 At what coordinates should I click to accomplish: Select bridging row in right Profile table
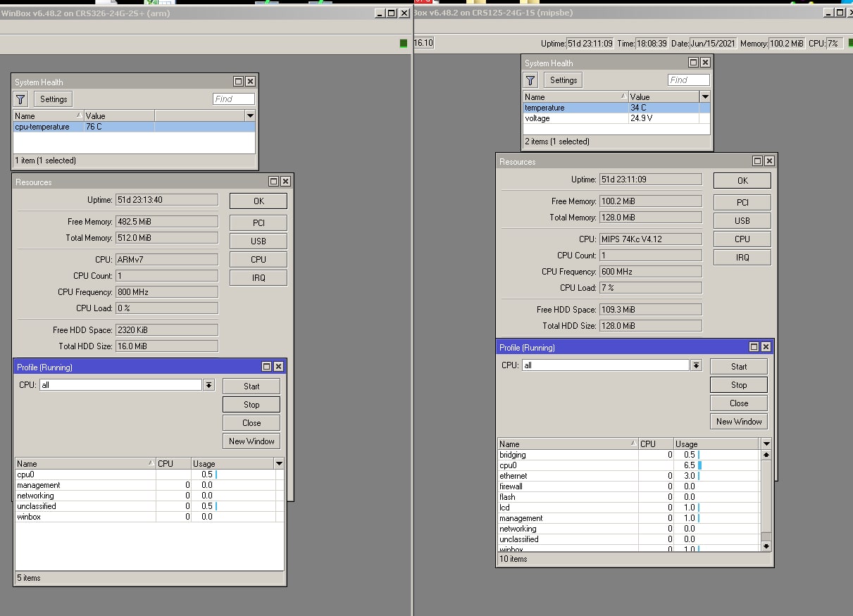click(x=629, y=455)
